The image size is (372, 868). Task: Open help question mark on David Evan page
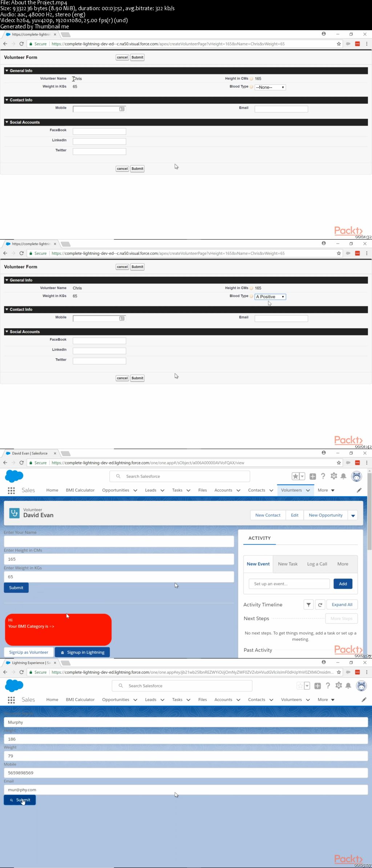tap(323, 476)
